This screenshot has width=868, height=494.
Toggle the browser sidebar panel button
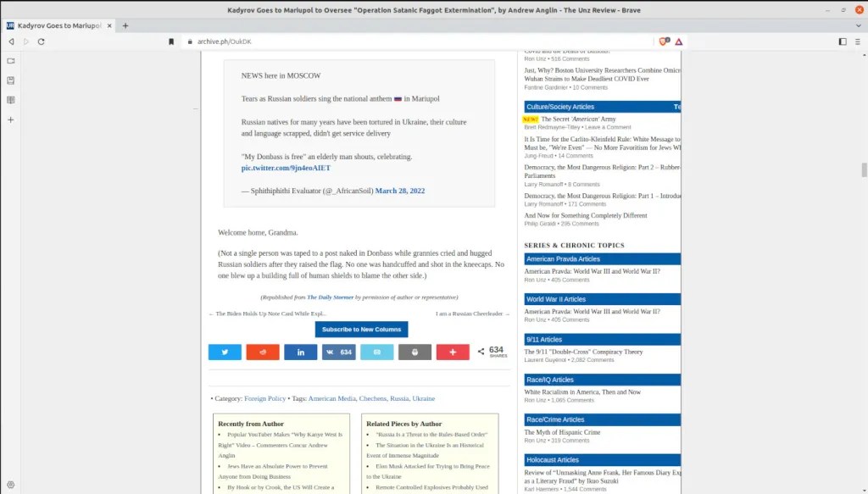click(843, 42)
